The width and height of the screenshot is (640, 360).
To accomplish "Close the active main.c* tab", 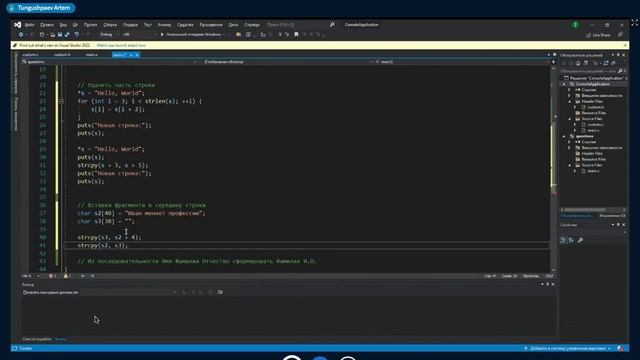I will 137,55.
